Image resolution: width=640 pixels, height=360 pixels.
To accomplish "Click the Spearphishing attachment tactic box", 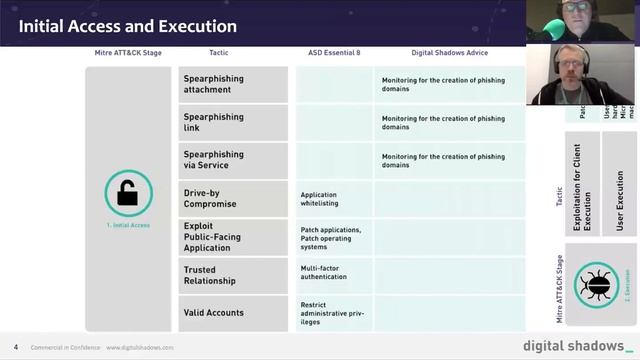I will pos(233,84).
